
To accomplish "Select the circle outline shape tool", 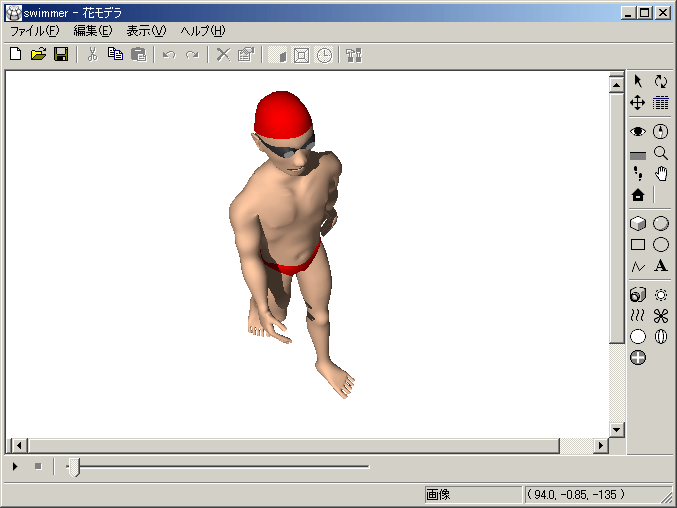I will [x=661, y=245].
